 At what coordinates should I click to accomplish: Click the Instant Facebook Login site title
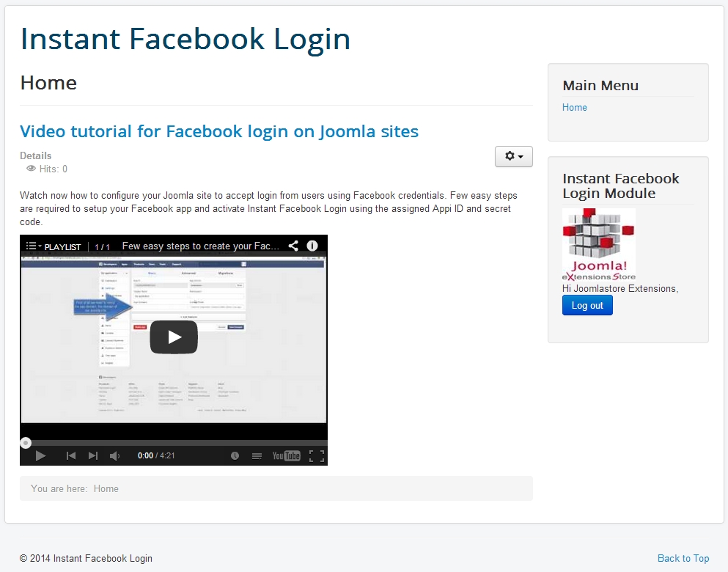[185, 39]
